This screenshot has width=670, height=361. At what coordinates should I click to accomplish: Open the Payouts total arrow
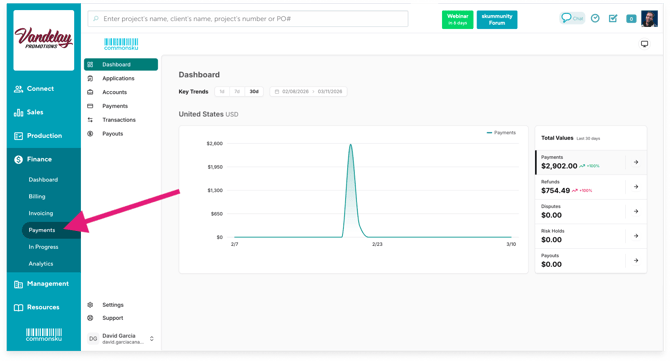636,261
